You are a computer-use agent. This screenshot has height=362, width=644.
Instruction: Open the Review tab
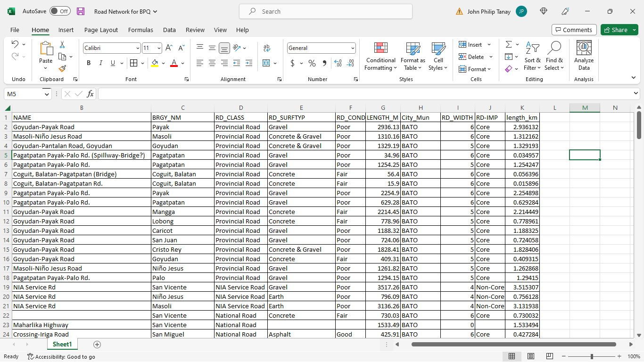[x=195, y=30]
